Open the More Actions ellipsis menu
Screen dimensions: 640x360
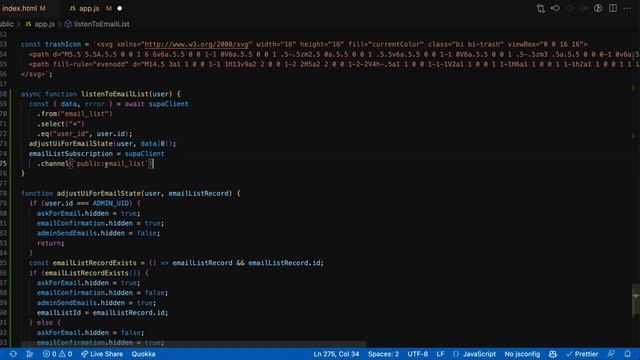click(x=627, y=8)
